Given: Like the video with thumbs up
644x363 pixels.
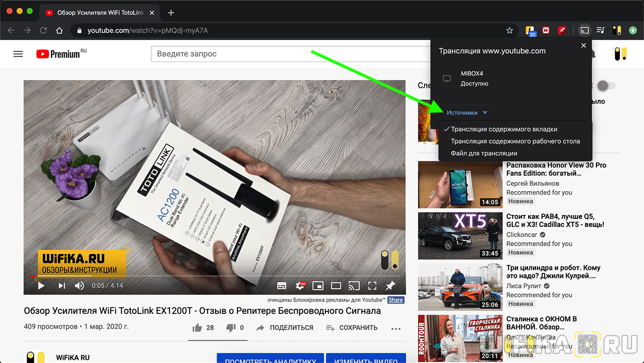Looking at the screenshot, I should pyautogui.click(x=197, y=327).
